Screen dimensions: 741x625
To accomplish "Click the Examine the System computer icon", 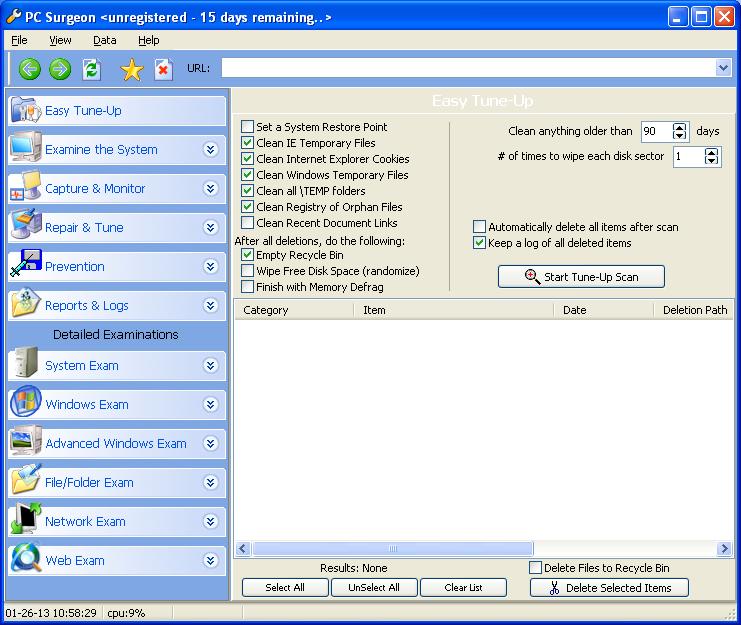I will point(26,149).
